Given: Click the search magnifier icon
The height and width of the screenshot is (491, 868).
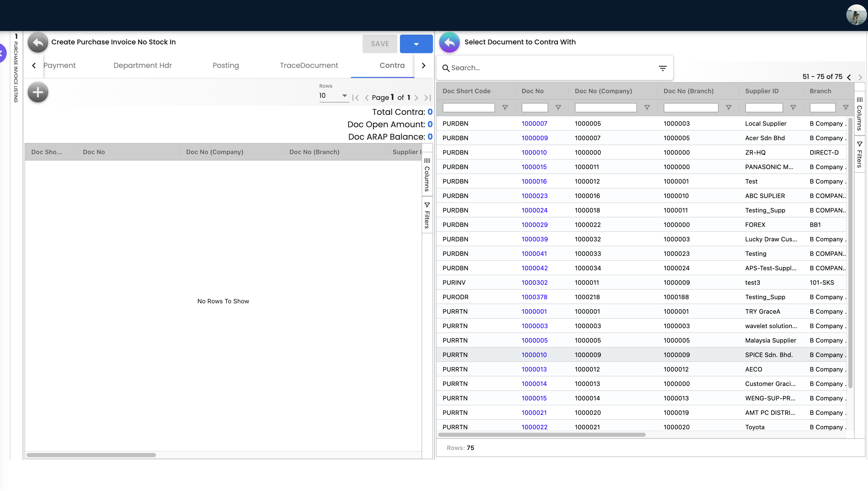Looking at the screenshot, I should point(446,68).
